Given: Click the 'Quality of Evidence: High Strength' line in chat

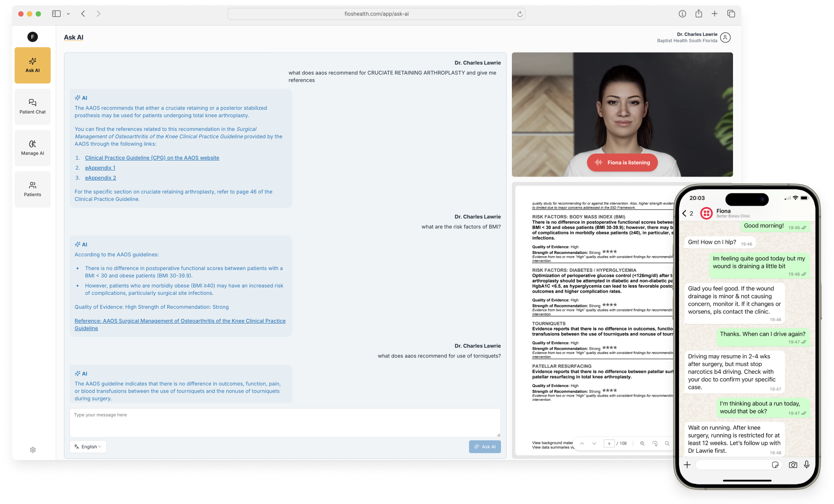Looking at the screenshot, I should click(151, 307).
